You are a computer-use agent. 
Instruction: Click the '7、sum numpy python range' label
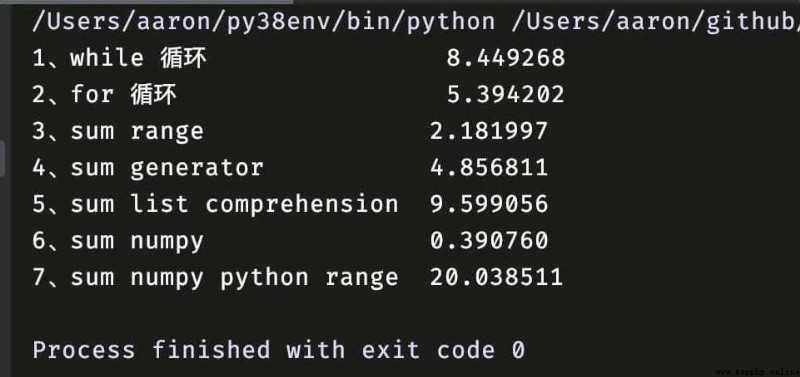(x=215, y=278)
